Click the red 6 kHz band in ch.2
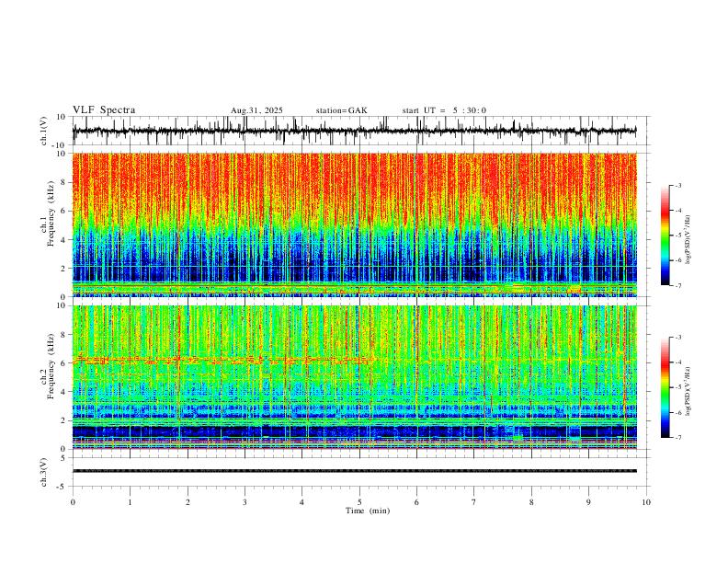 [x=222, y=360]
